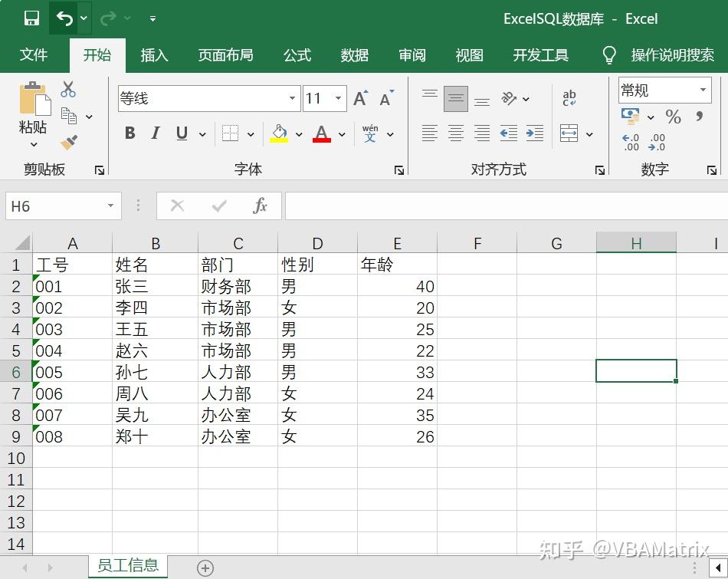
Task: Switch to the 数据 ribbon tab
Action: click(355, 55)
